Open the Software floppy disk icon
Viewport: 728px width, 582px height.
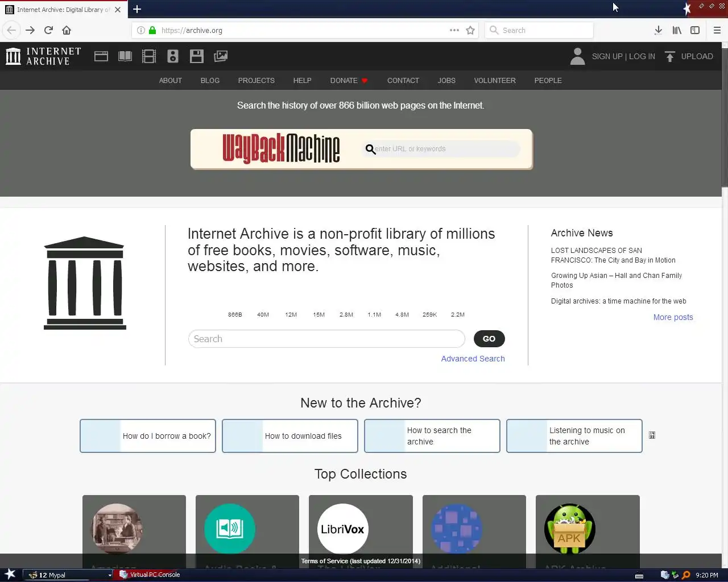(197, 56)
